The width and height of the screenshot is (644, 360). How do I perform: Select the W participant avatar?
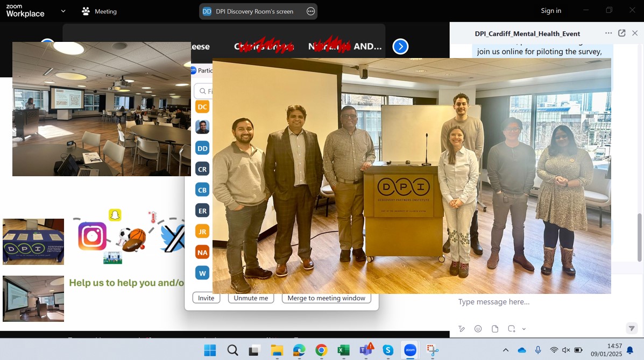pos(202,273)
